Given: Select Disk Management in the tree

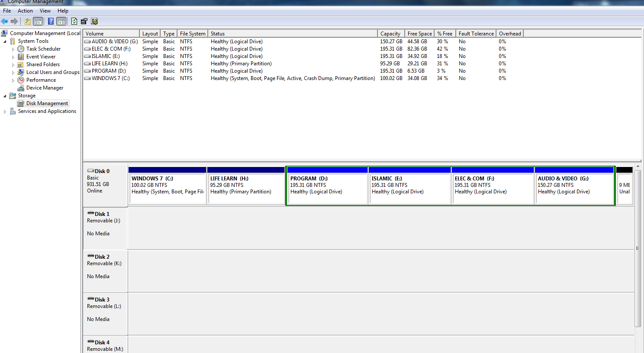Looking at the screenshot, I should pyautogui.click(x=47, y=103).
